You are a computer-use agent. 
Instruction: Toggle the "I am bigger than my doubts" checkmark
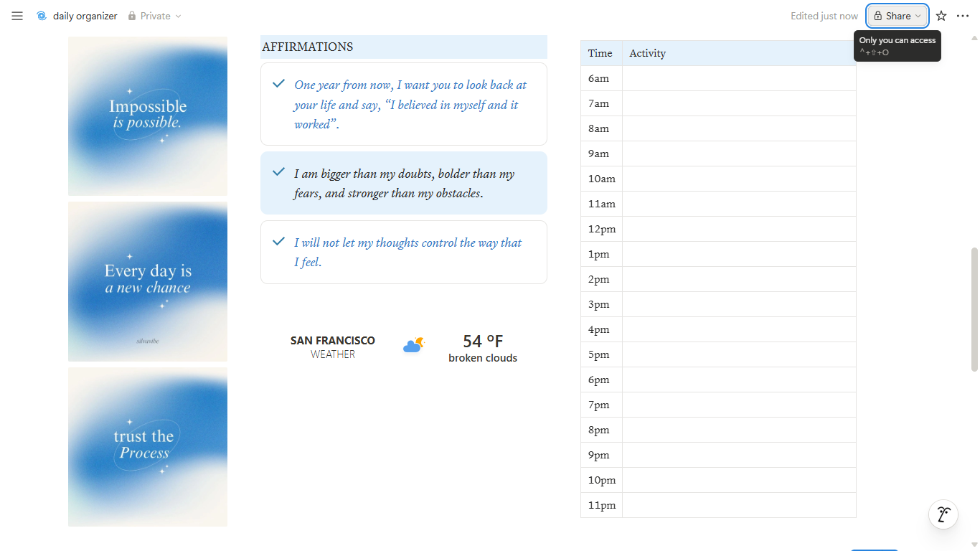pyautogui.click(x=279, y=172)
